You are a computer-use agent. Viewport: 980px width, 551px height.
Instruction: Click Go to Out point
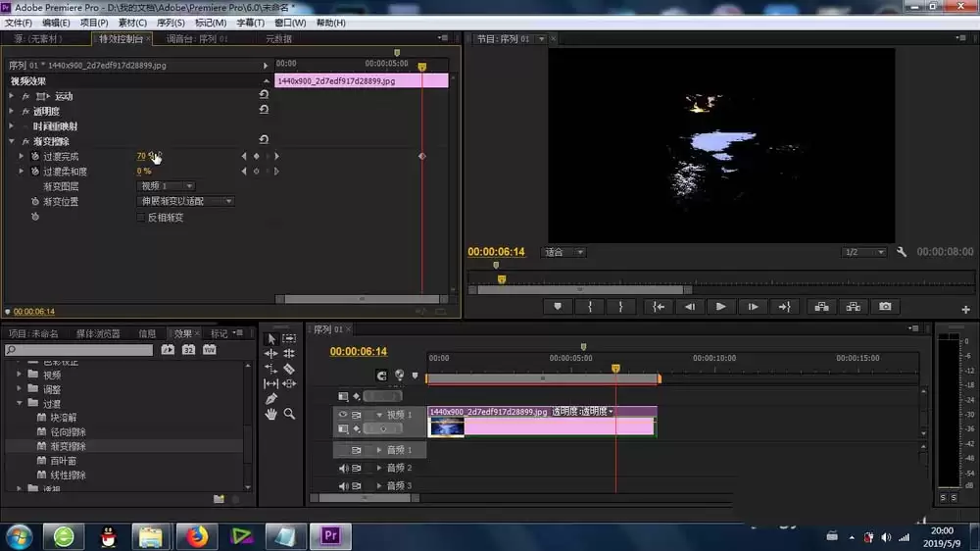[784, 307]
